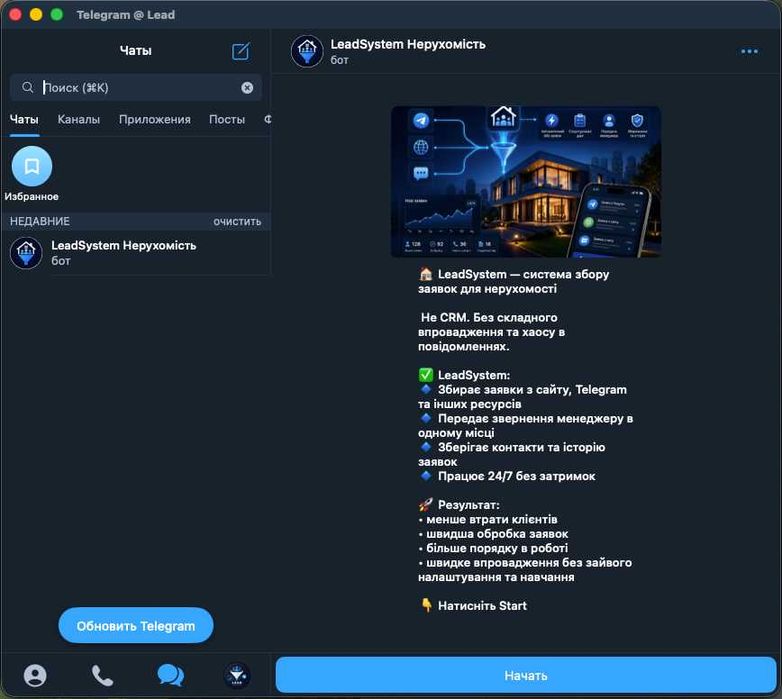
Task: Open the bot's promo image
Action: tap(526, 181)
